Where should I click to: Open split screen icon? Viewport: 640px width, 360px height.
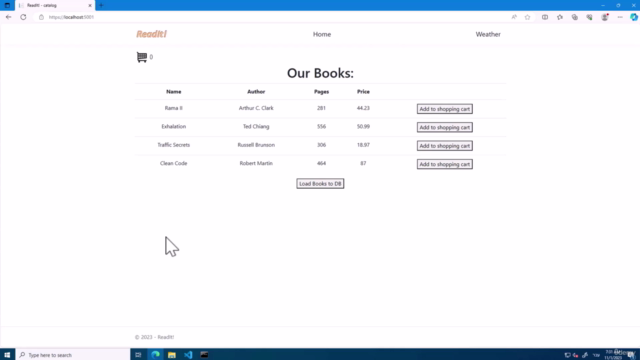tap(545, 17)
